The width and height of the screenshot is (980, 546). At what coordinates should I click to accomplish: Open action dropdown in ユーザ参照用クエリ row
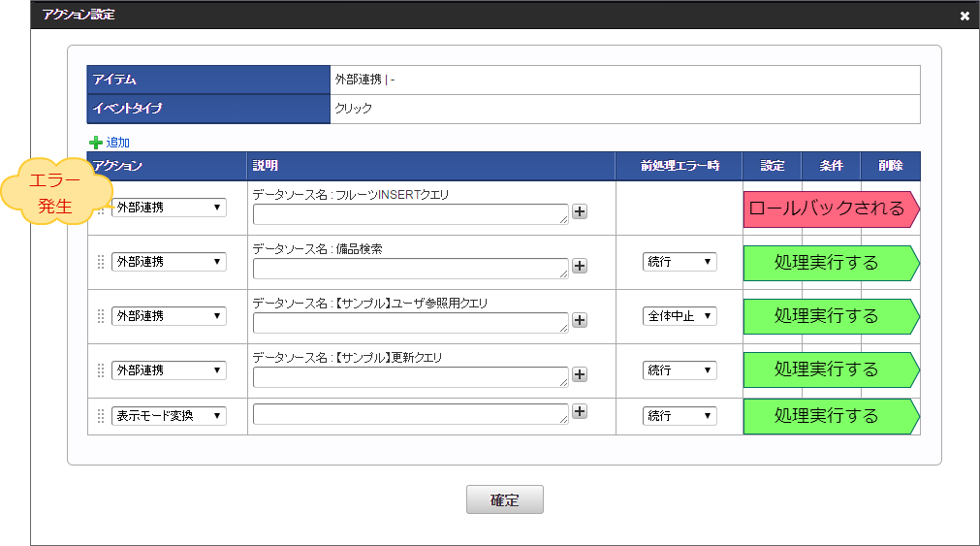169,316
